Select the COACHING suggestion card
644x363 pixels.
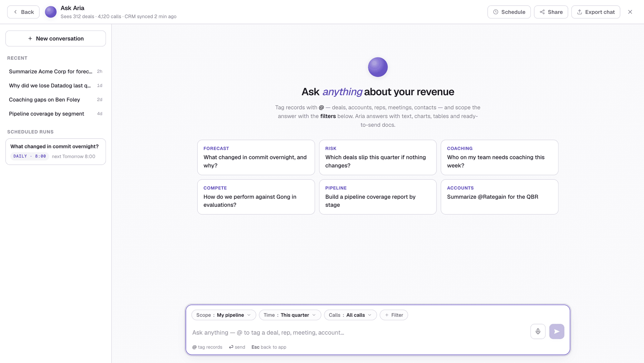tap(499, 157)
